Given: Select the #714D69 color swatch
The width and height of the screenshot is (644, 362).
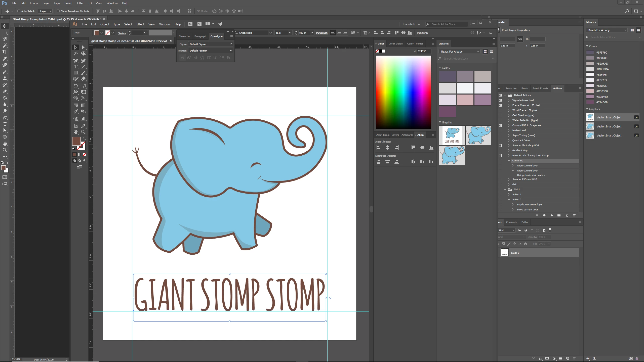Looking at the screenshot, I should click(590, 102).
